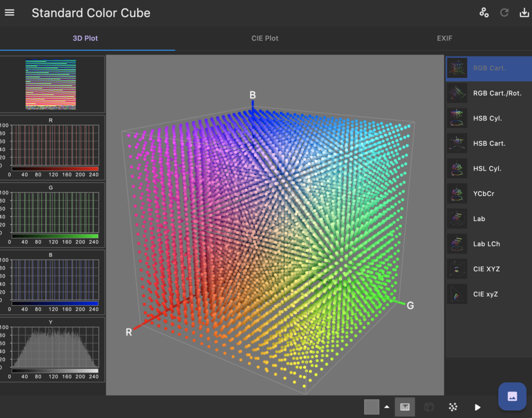Click the cube icon in bottom toolbar

429,407
